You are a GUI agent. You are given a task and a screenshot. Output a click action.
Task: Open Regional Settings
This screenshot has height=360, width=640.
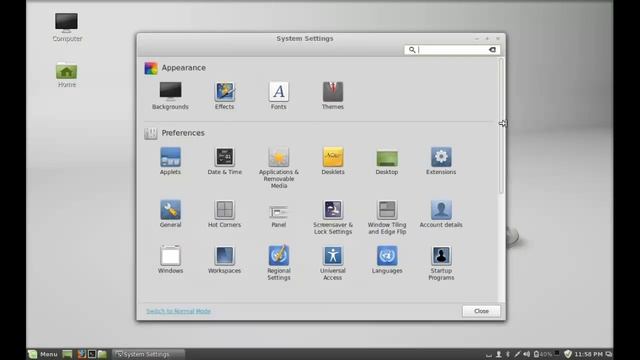[279, 263]
